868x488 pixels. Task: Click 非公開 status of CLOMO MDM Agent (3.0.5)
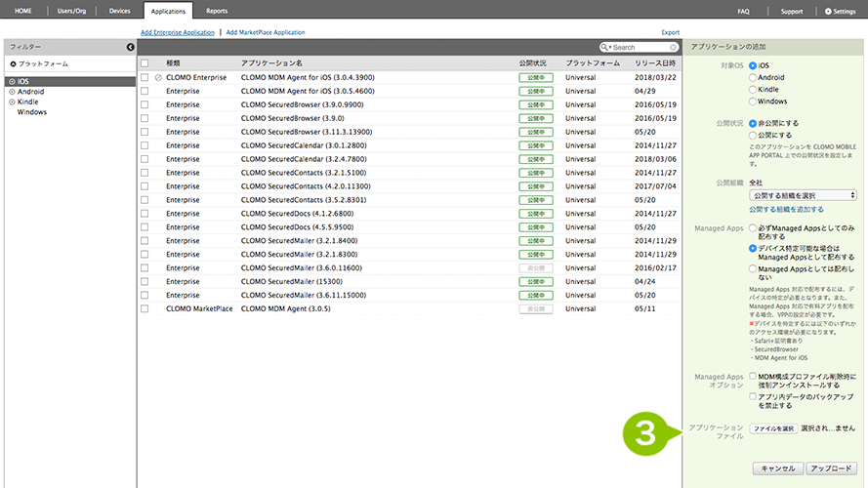[x=536, y=308]
